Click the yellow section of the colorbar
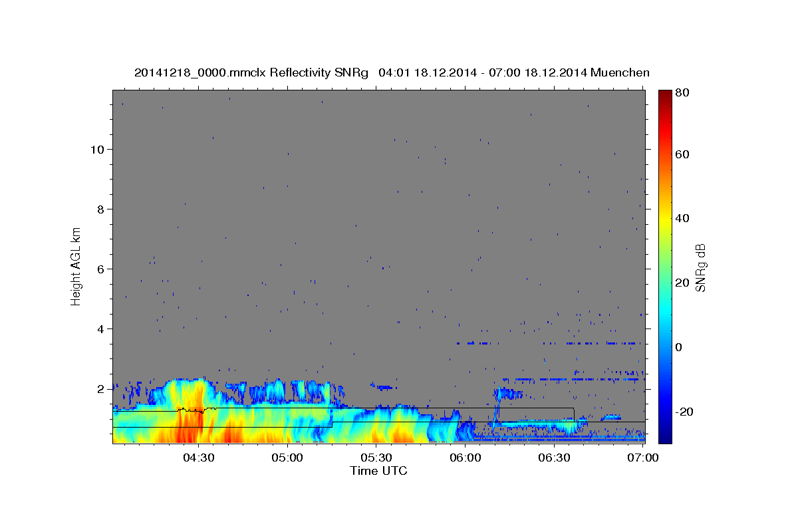Screen dimensions: 798x532 665,219
